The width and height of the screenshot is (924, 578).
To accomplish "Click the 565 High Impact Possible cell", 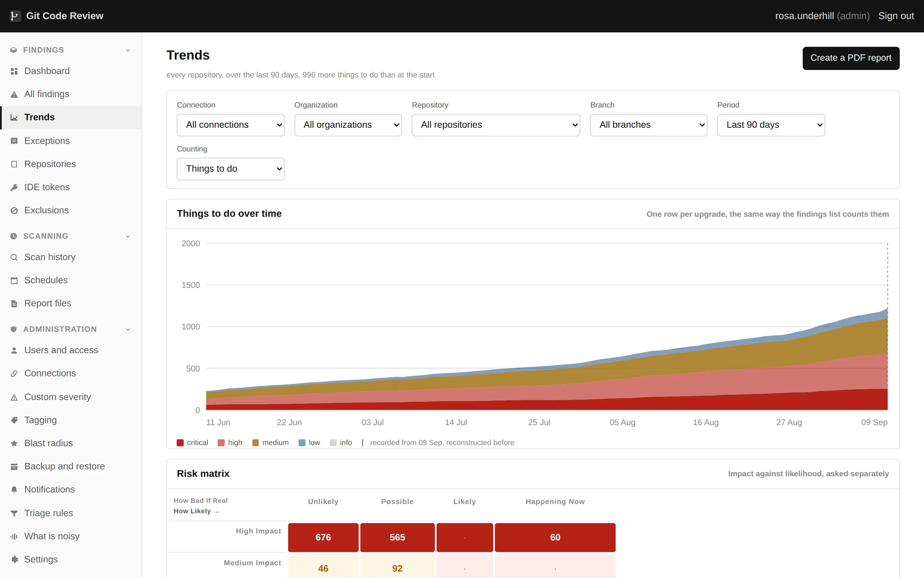I will (x=397, y=537).
